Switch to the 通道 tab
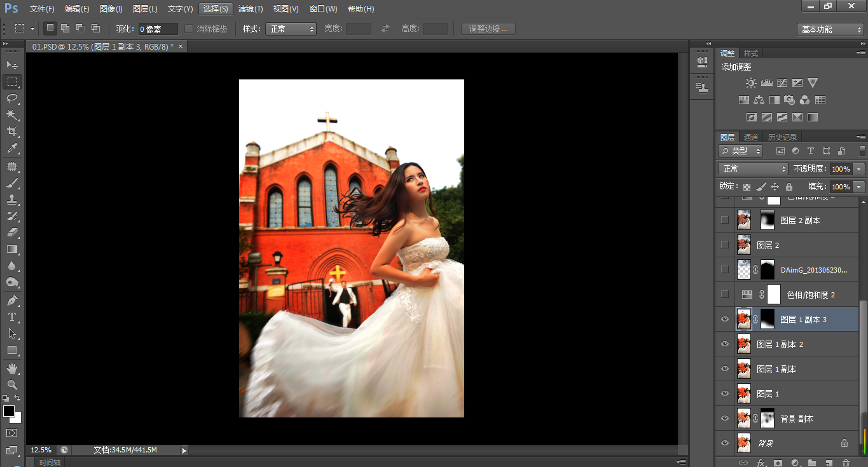The image size is (868, 467). click(751, 137)
